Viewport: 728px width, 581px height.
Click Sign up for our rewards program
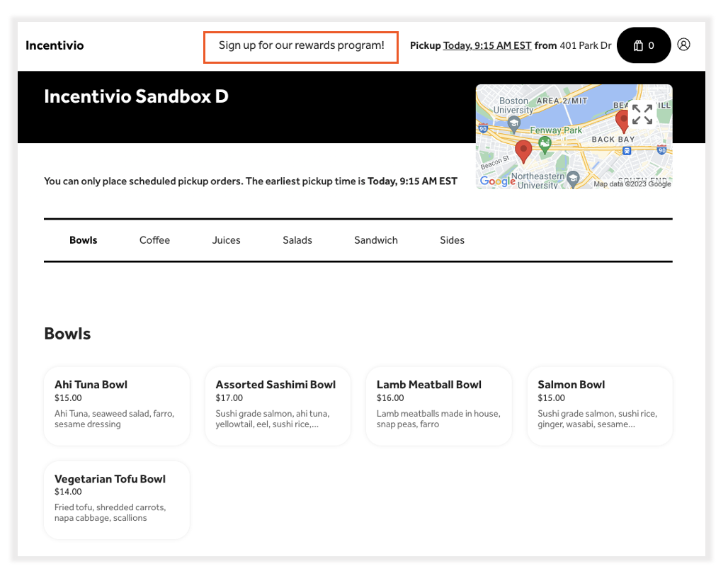coord(301,46)
